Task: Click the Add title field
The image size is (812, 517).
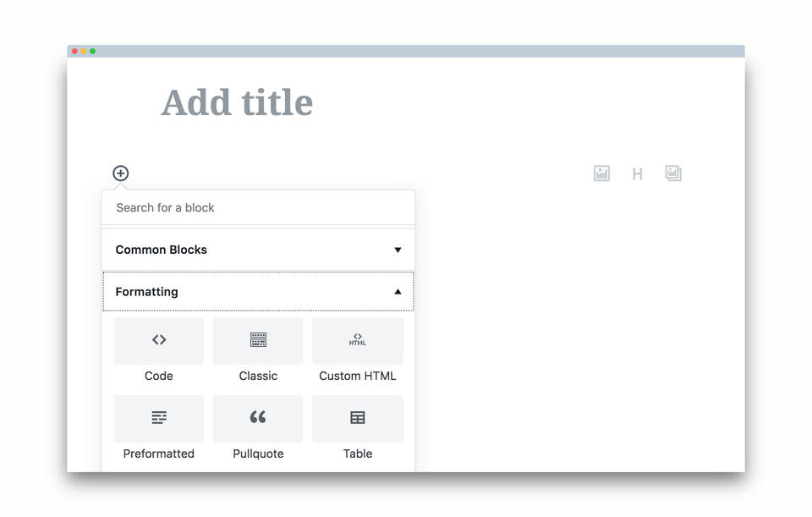Action: tap(238, 103)
